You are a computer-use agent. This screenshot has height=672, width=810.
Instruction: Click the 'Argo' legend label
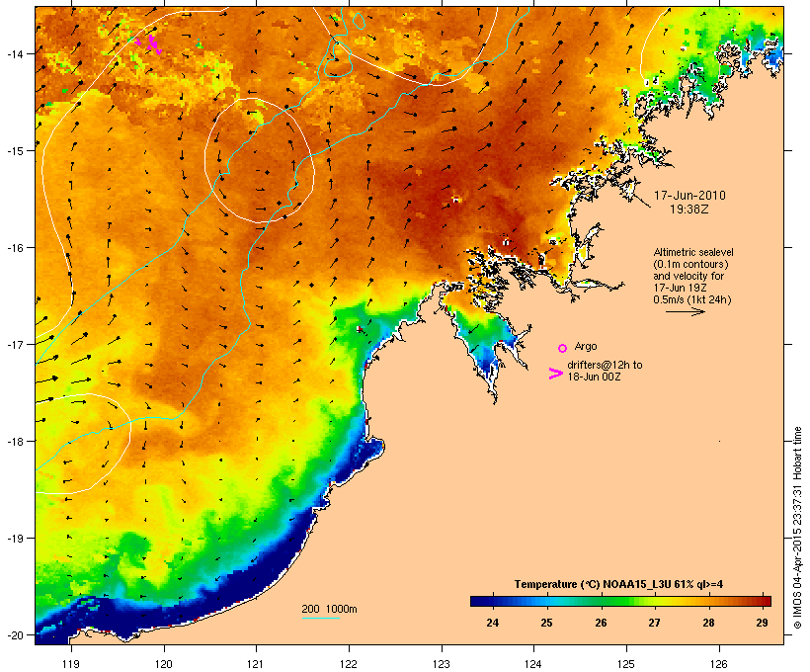coord(586,346)
